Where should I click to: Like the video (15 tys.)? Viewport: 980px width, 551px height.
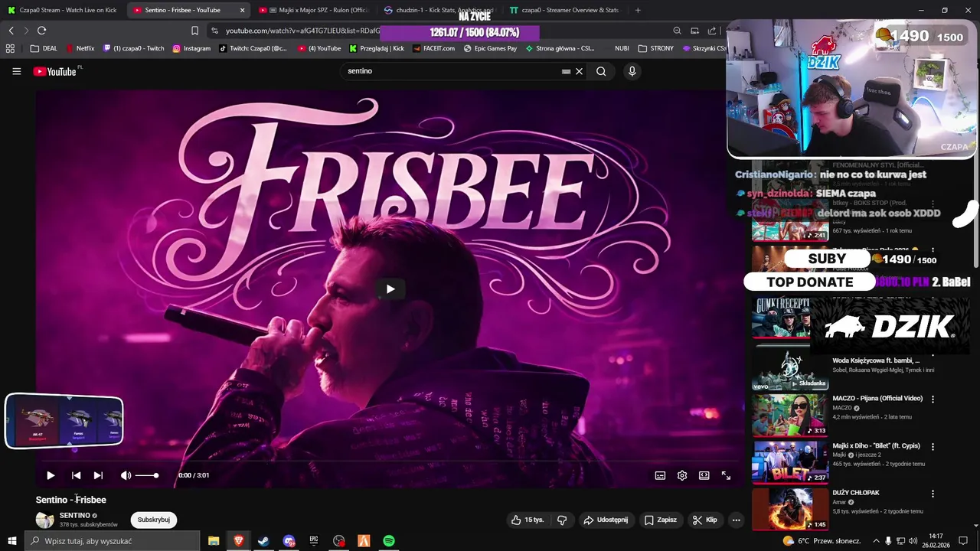coord(528,520)
